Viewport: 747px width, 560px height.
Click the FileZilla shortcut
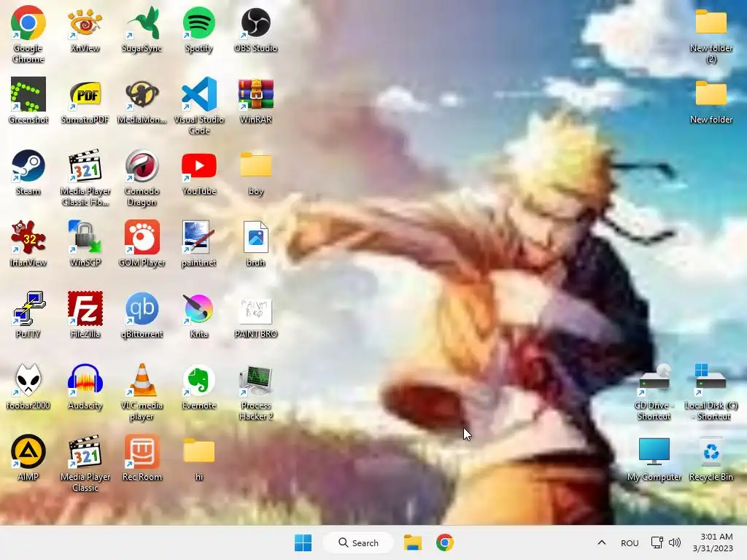[85, 308]
